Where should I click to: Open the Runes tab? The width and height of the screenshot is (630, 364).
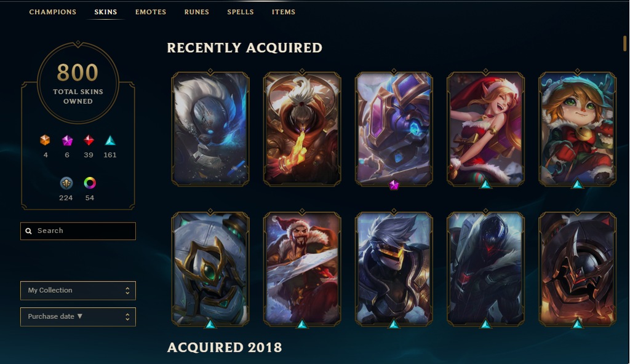click(x=196, y=12)
